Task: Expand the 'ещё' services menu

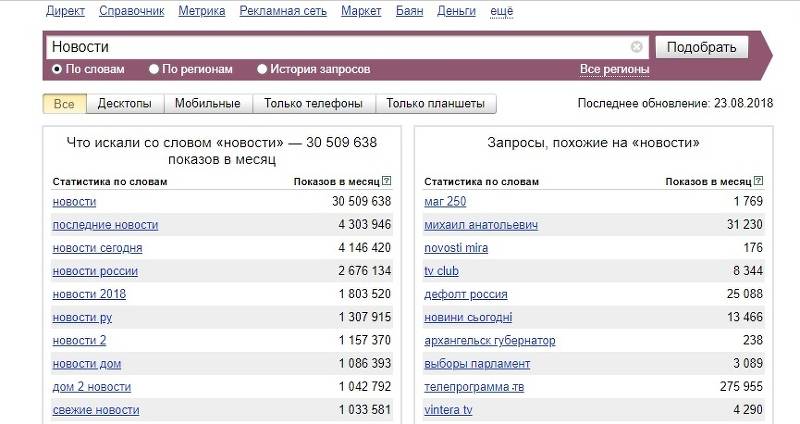Action: (x=502, y=11)
